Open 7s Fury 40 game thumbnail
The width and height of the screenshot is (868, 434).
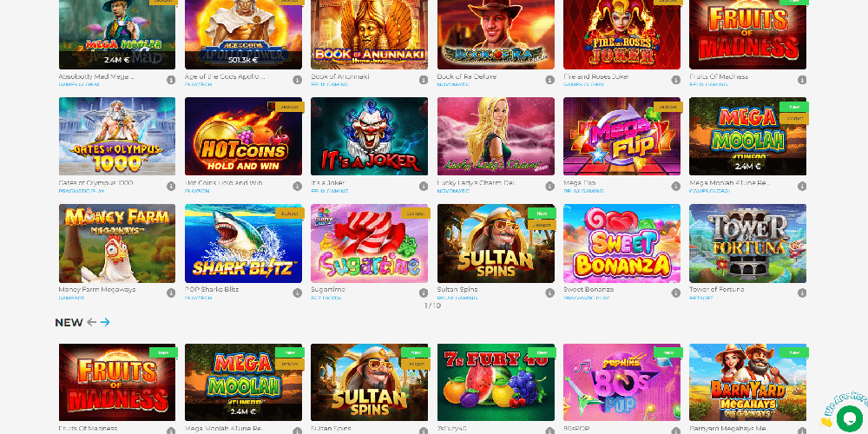click(x=496, y=383)
